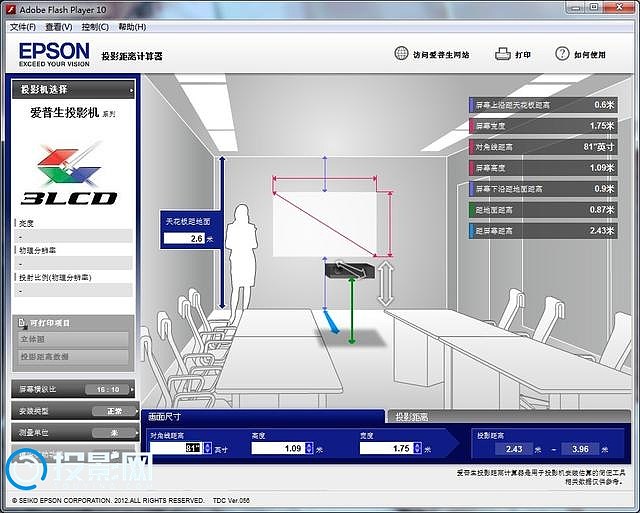Viewport: 640px width, 513px height.
Task: Click the 距地面距离 0.87米 row
Action: [x=543, y=210]
